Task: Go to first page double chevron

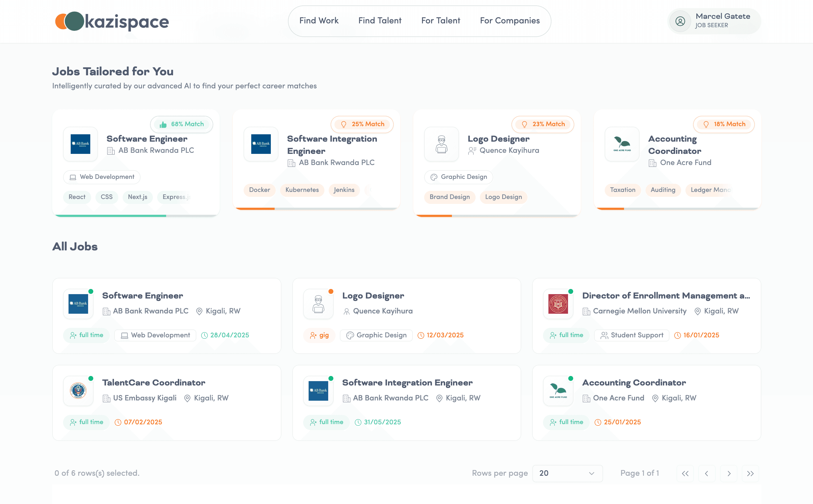Action: tap(685, 473)
